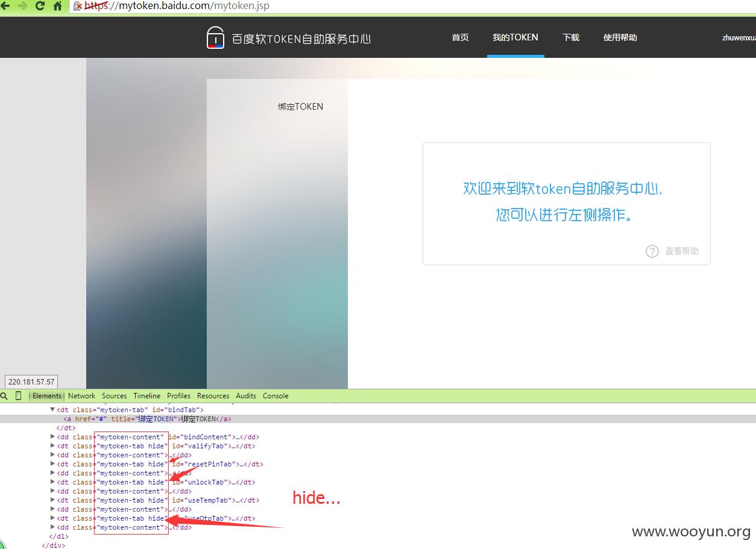The width and height of the screenshot is (756, 549).
Task: Expand the dt node with id useOtpTab
Action: tap(52, 518)
